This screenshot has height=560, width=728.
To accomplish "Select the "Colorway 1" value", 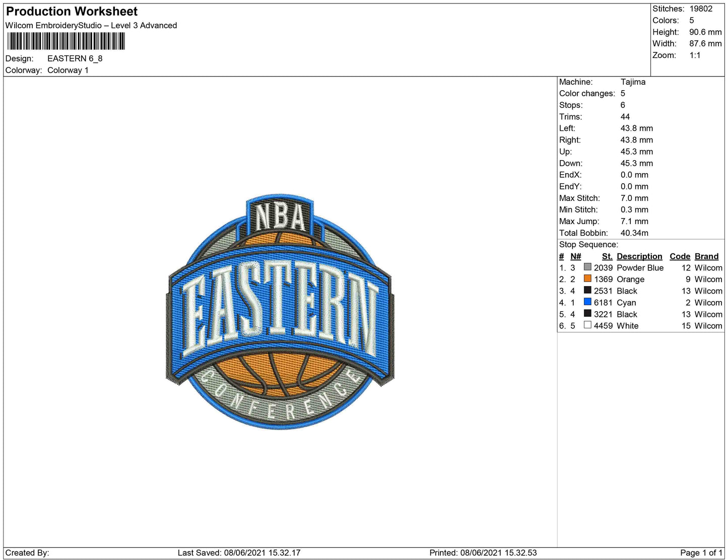I will click(x=68, y=70).
